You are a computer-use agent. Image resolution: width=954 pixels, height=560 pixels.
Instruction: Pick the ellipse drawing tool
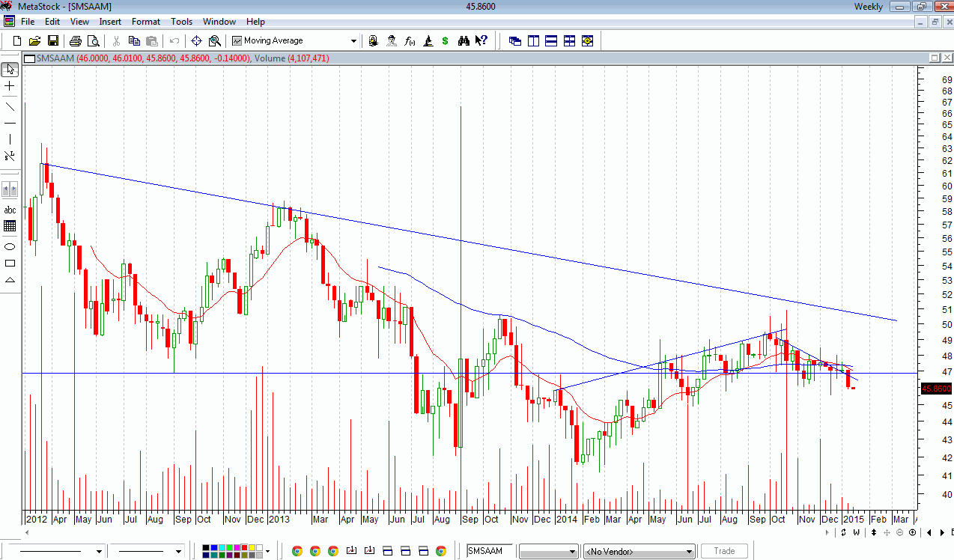[x=10, y=246]
